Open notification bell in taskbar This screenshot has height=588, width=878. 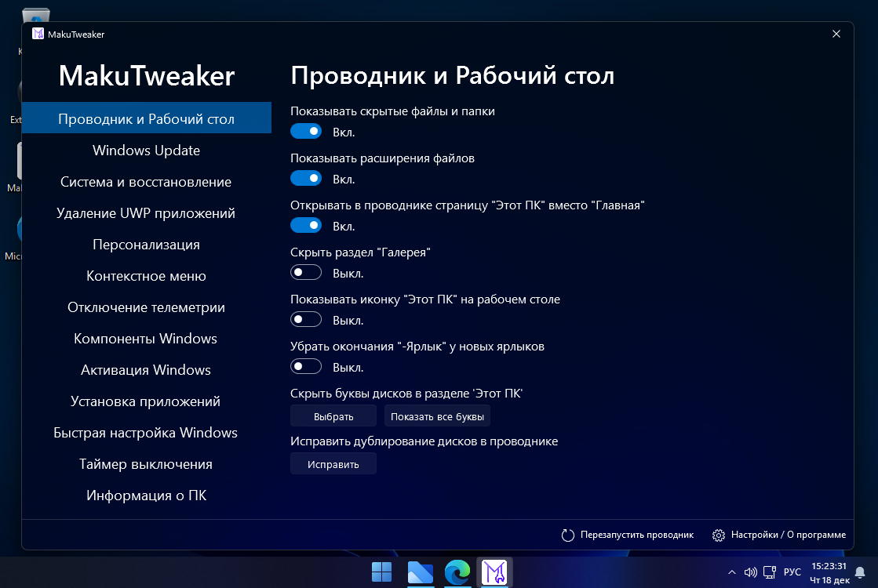[x=860, y=572]
